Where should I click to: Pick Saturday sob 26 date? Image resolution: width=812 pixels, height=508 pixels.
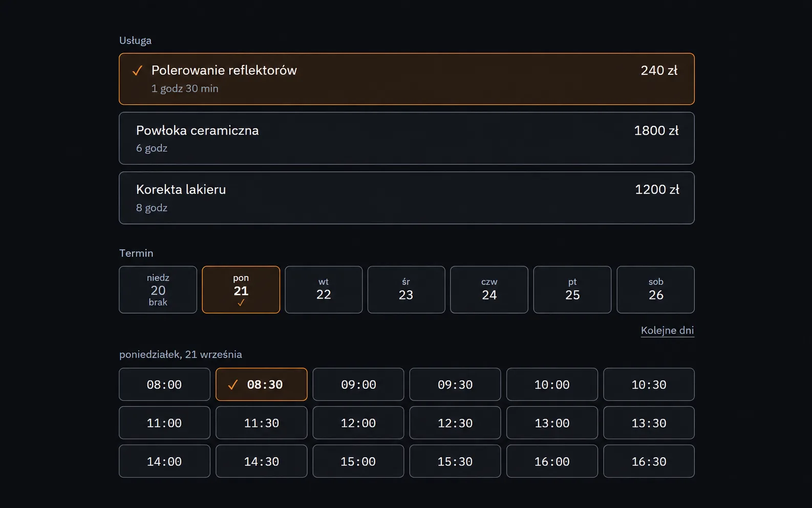655,289
